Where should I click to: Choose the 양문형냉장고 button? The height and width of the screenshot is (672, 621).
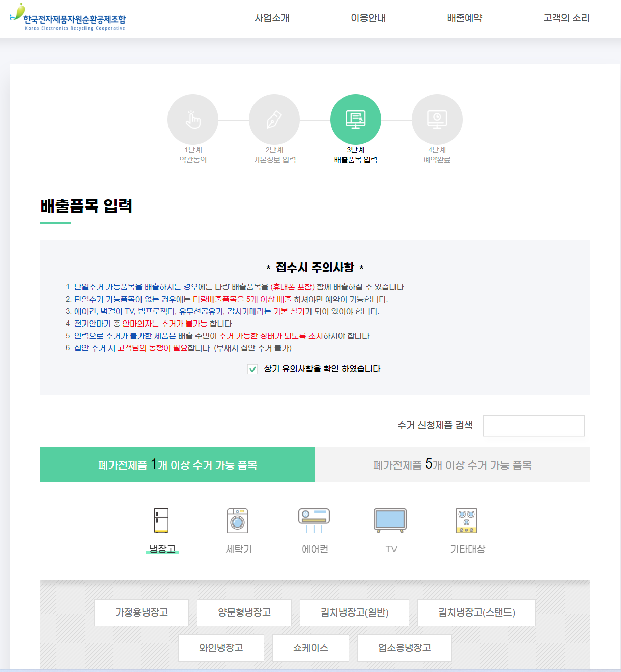(x=244, y=612)
